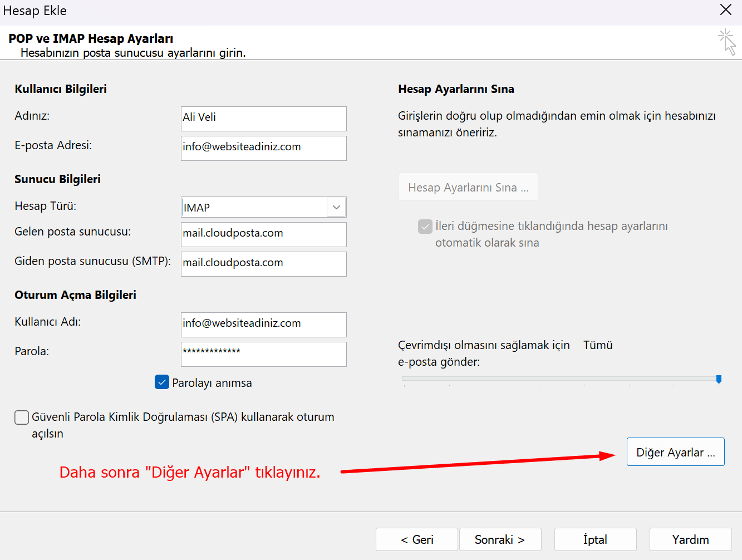Click inside the E-posta Adresi field
Screen dimensions: 742x560
pos(263,148)
